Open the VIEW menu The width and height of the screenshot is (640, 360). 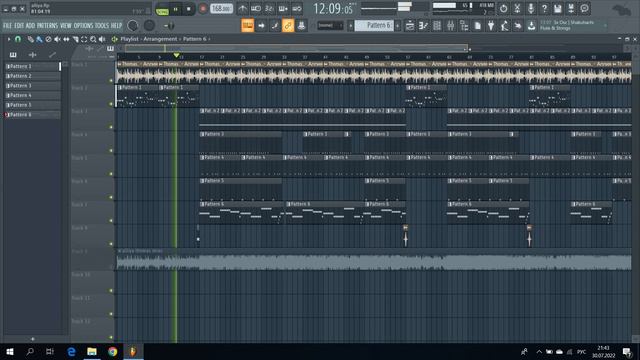66,26
